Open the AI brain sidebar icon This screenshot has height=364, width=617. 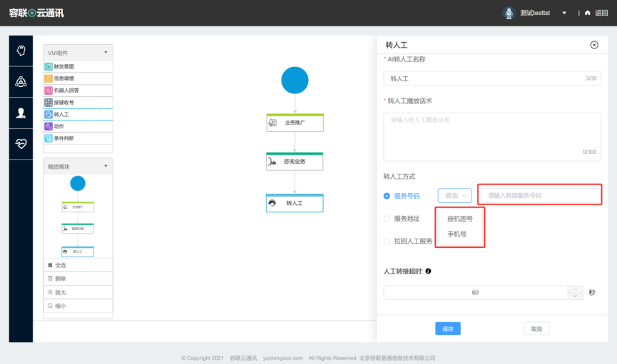point(21,51)
